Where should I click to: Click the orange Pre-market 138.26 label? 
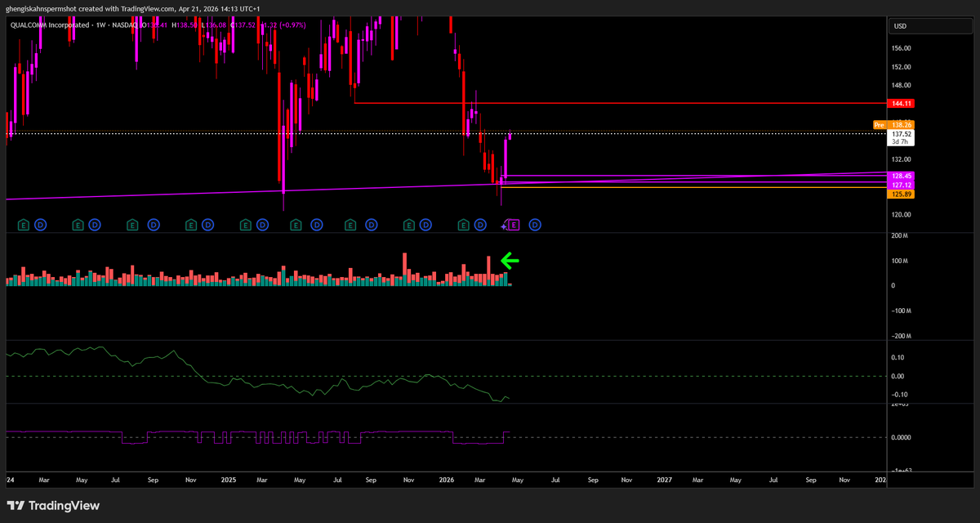point(893,124)
